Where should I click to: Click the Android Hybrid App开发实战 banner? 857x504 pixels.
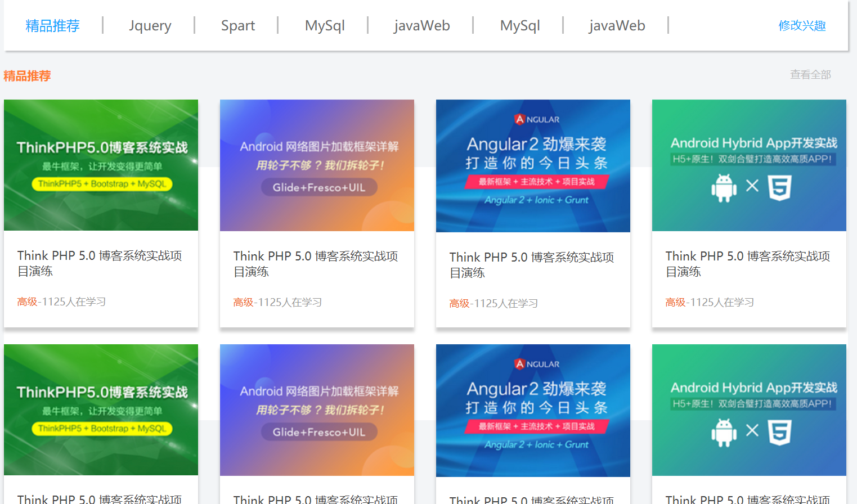click(x=749, y=165)
